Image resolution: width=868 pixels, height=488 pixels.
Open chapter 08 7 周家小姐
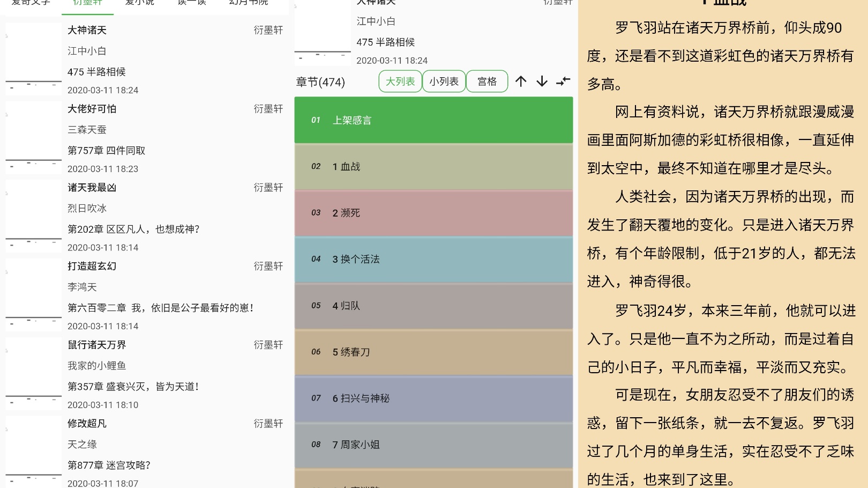[x=433, y=445]
